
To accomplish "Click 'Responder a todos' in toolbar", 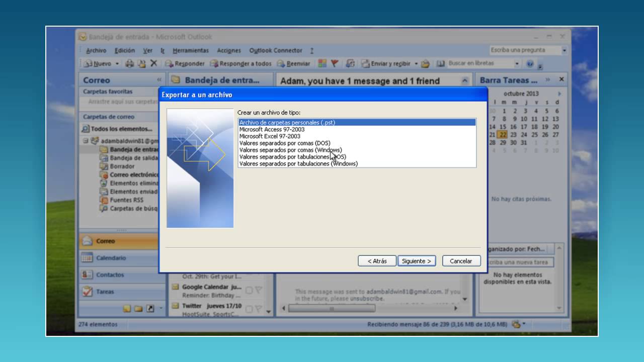I will coord(240,64).
